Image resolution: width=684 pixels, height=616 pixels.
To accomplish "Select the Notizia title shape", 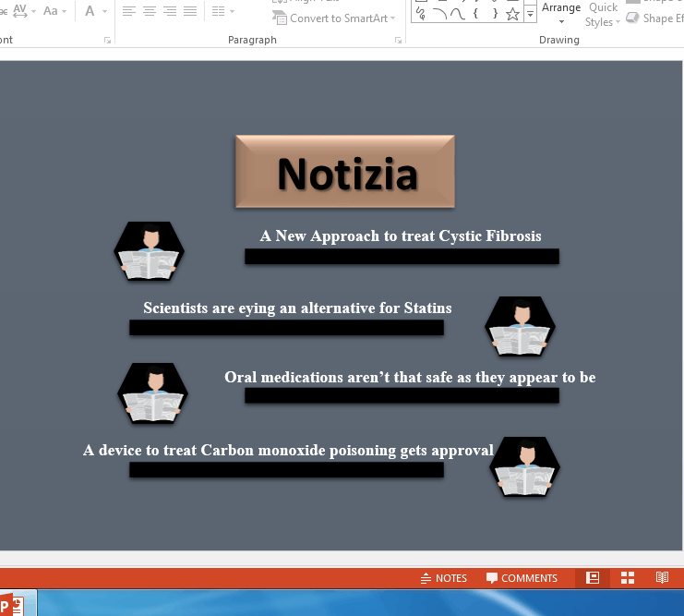I will click(x=345, y=171).
